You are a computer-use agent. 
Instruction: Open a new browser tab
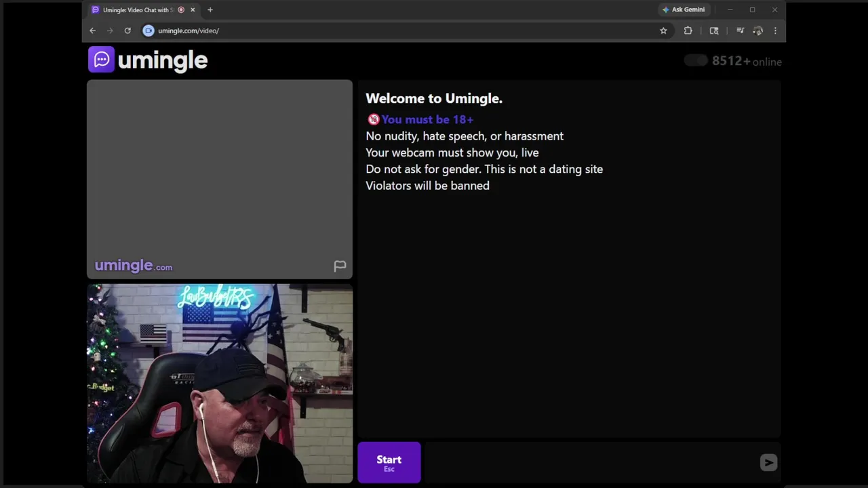tap(210, 10)
